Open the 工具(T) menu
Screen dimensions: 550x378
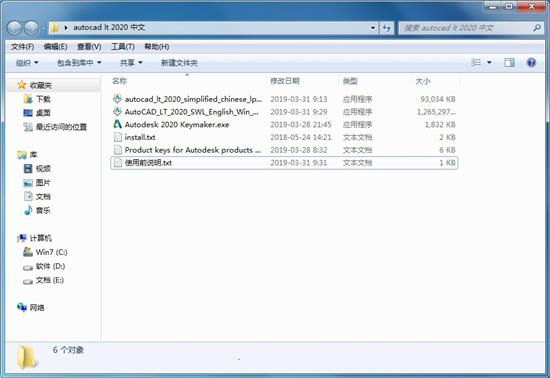(x=123, y=47)
